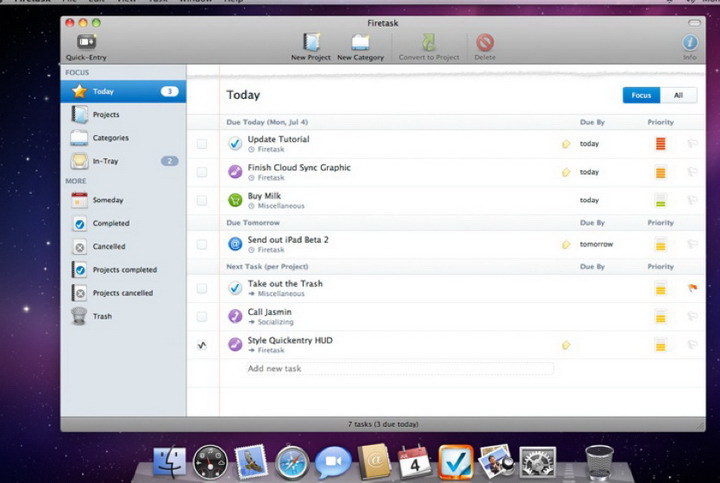Open the Quick-Entry panel
The width and height of the screenshot is (720, 483).
pos(86,47)
